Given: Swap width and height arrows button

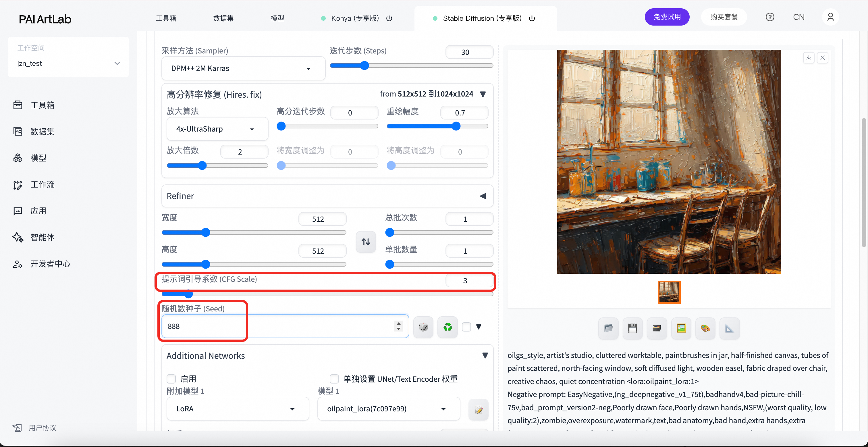Looking at the screenshot, I should [366, 242].
